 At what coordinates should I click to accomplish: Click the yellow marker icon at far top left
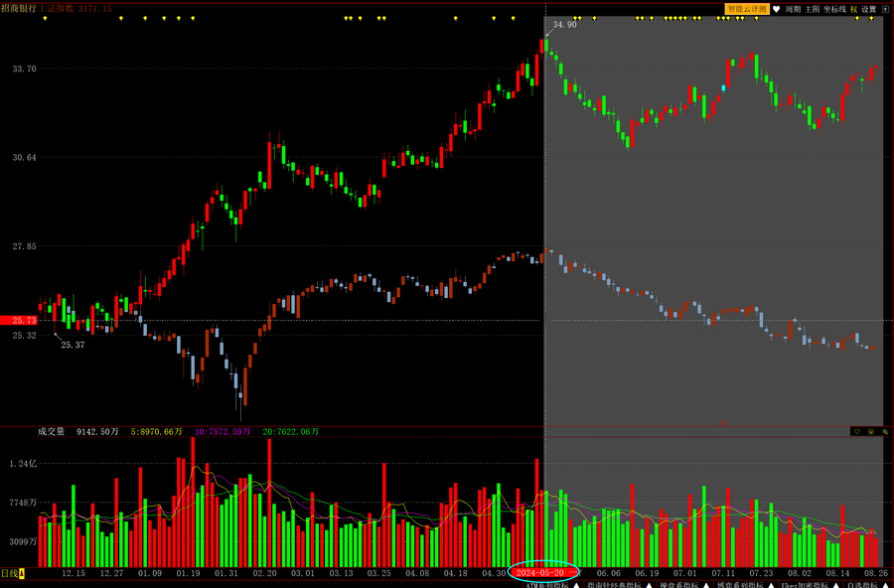tap(45, 18)
